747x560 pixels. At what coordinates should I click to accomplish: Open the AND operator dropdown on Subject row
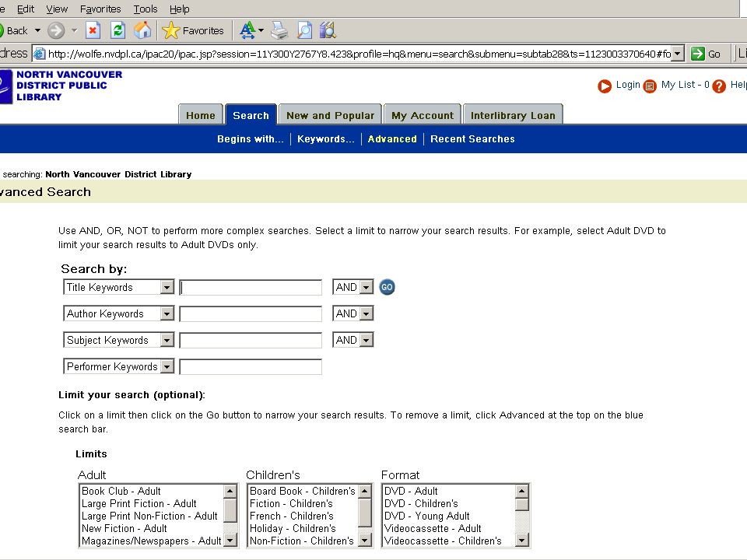[366, 340]
